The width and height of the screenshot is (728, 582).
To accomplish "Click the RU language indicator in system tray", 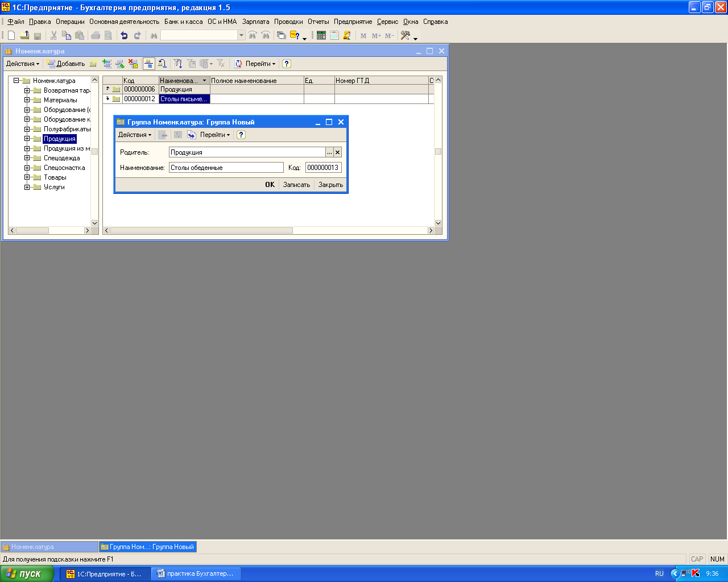I will coord(659,573).
